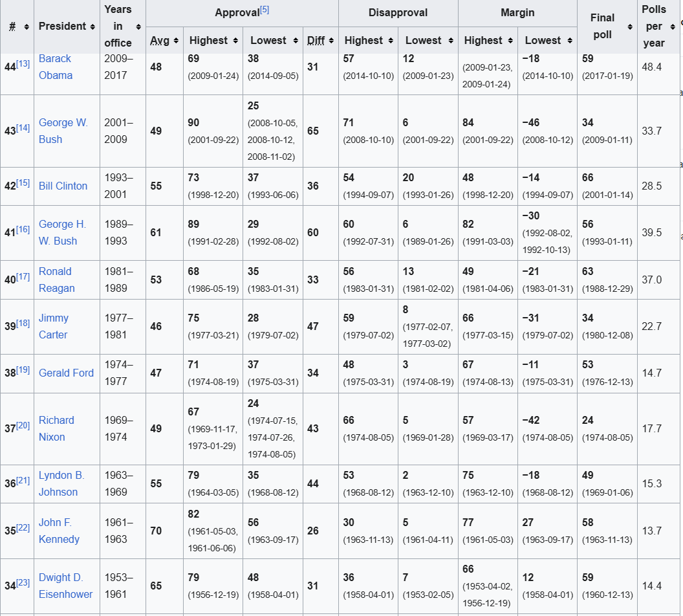This screenshot has width=683, height=616.
Task: Follow reference [20] beside 37
Action: [23, 425]
